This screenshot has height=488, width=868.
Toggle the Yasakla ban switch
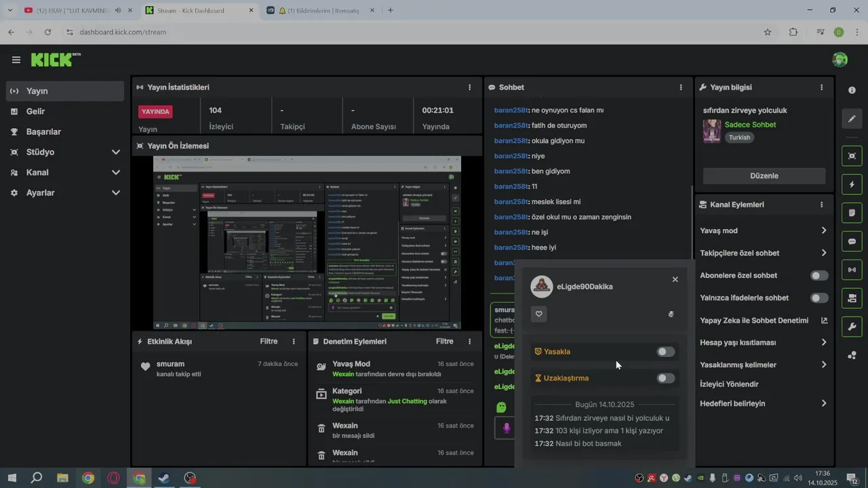(666, 352)
